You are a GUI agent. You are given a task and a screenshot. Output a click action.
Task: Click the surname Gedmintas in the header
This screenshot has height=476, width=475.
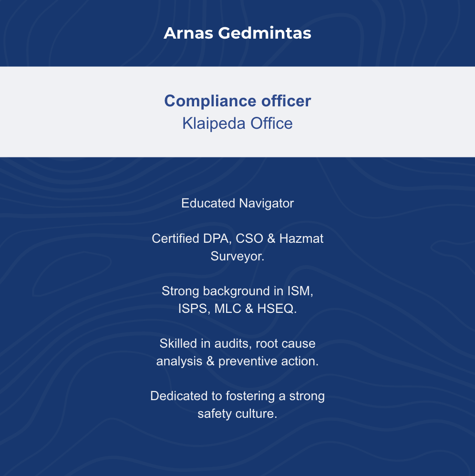click(x=265, y=33)
